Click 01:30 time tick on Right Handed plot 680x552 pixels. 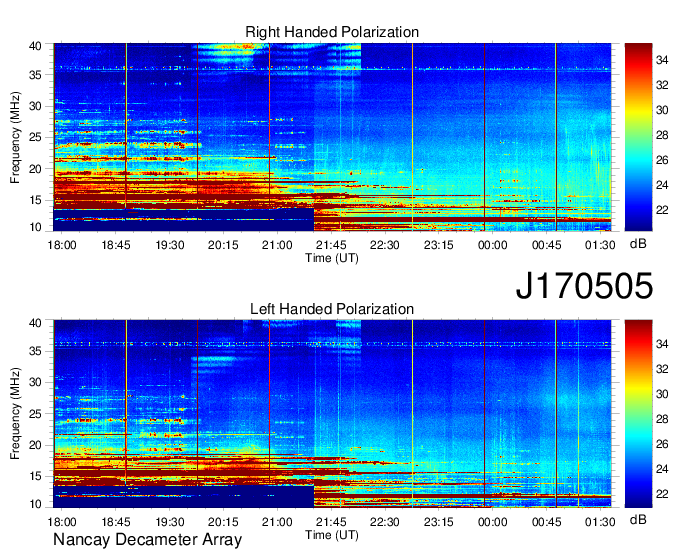(x=600, y=245)
